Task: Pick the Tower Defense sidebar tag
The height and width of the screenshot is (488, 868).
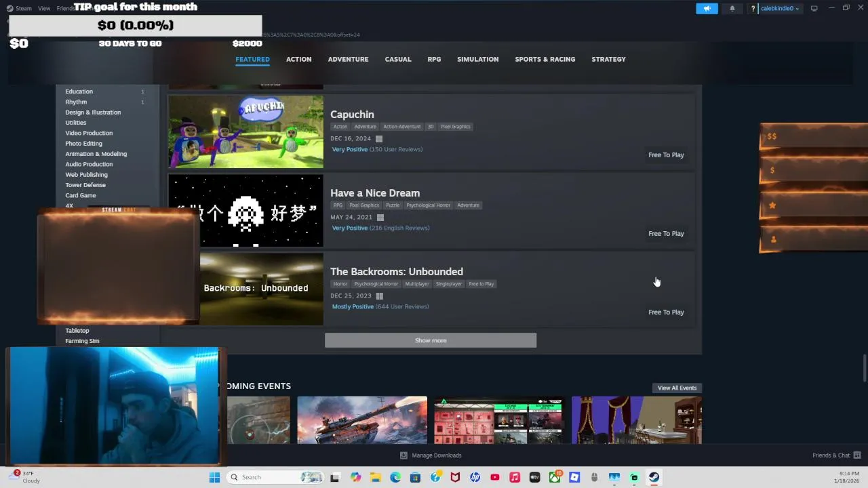Action: coord(85,185)
